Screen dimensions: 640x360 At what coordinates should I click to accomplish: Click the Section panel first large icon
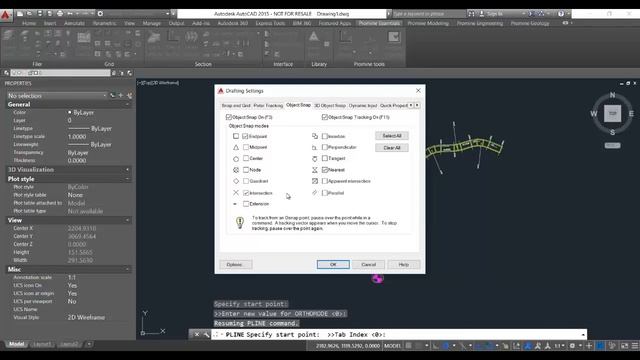154,38
